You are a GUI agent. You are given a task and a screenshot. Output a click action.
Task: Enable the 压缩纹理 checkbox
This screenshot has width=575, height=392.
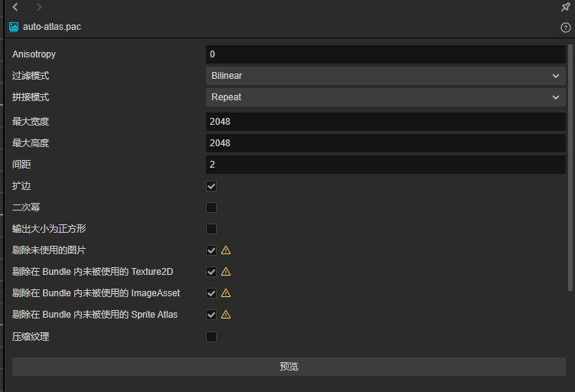[211, 337]
